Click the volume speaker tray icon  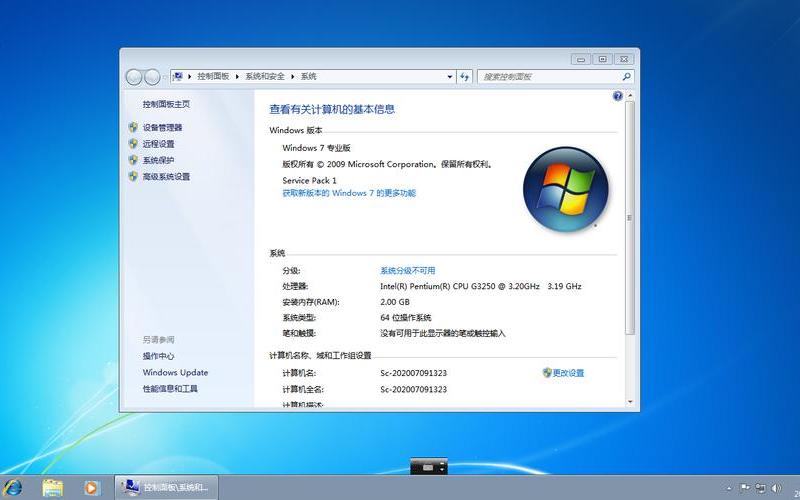pyautogui.click(x=776, y=488)
